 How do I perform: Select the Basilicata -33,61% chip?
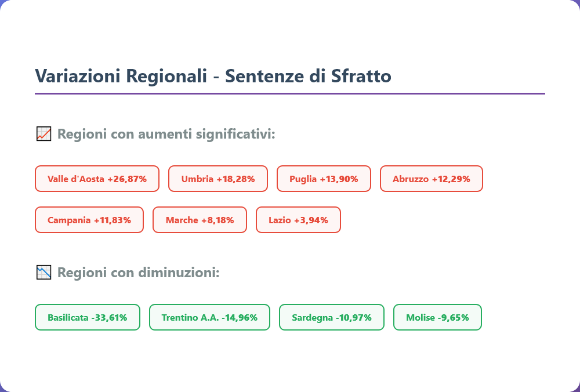[88, 317]
